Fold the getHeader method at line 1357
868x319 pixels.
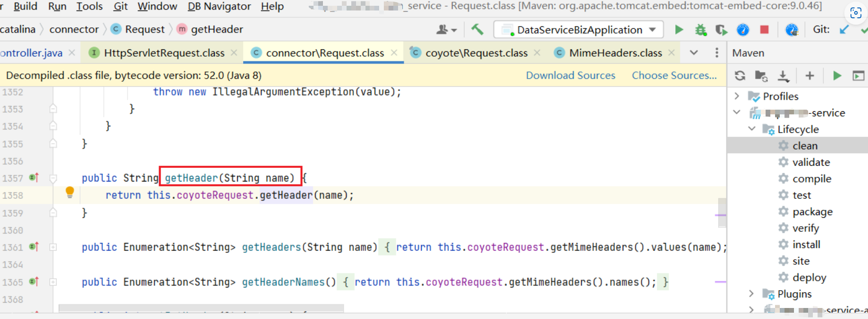click(x=53, y=178)
